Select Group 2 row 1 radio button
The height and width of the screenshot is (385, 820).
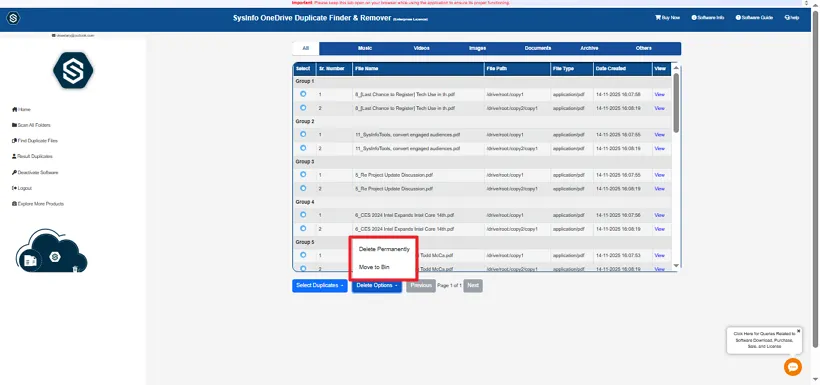point(303,134)
